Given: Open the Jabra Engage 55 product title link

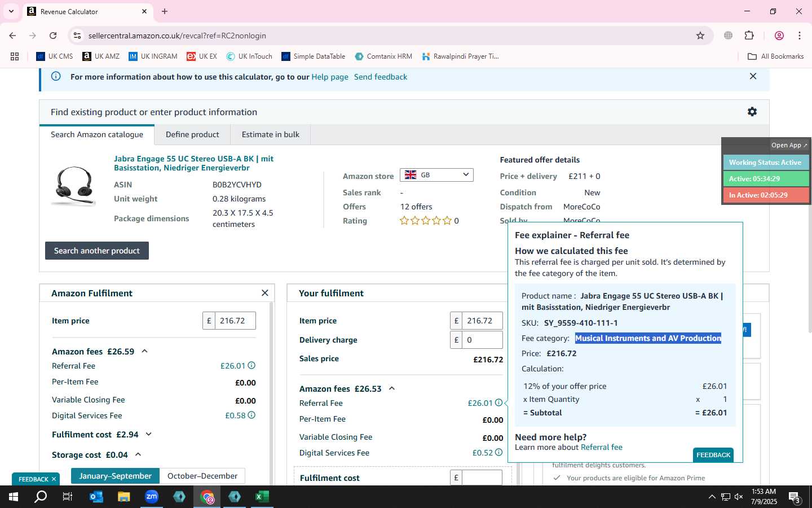Looking at the screenshot, I should (193, 163).
